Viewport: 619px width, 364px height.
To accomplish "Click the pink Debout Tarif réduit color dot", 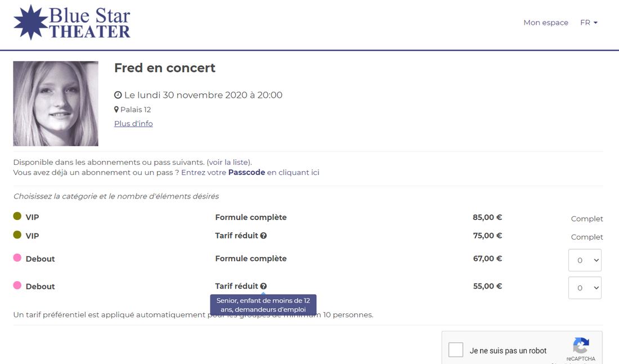I will pos(17,285).
